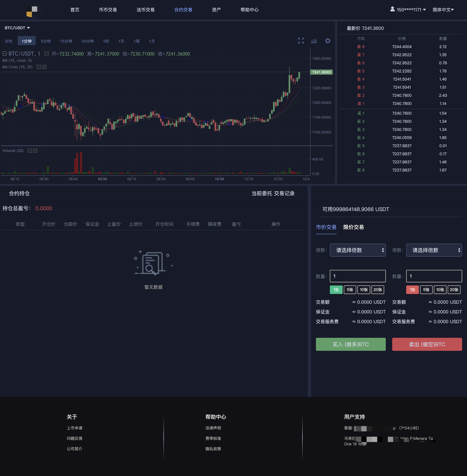Click the 最新价 7241.3600 latest price text

tap(365, 28)
